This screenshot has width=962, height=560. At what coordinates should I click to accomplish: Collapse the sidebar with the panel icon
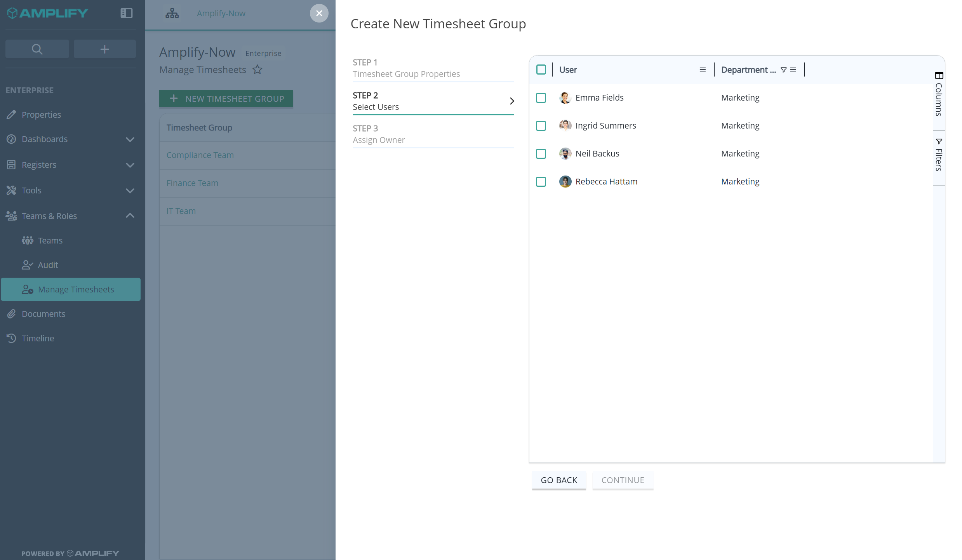[x=127, y=13]
